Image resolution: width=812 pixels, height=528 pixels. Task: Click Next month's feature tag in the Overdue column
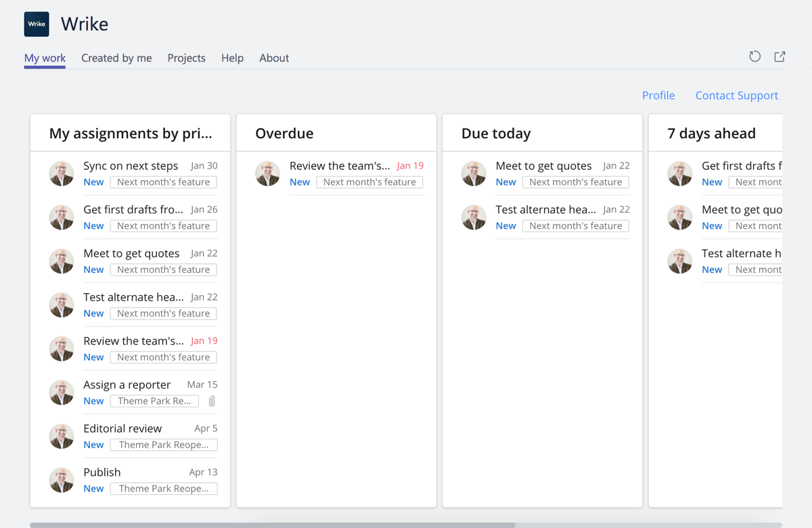[369, 182]
